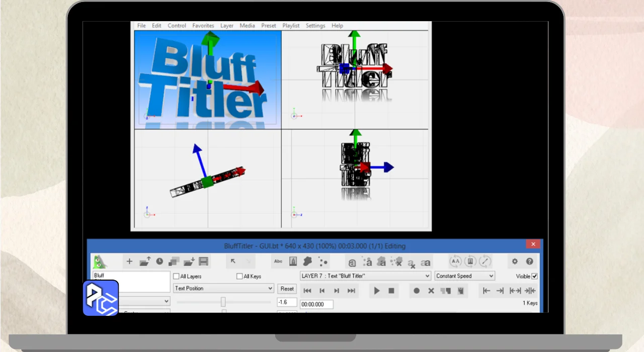Toggle the Visible checkbox
The image size is (644, 352).
tap(534, 276)
